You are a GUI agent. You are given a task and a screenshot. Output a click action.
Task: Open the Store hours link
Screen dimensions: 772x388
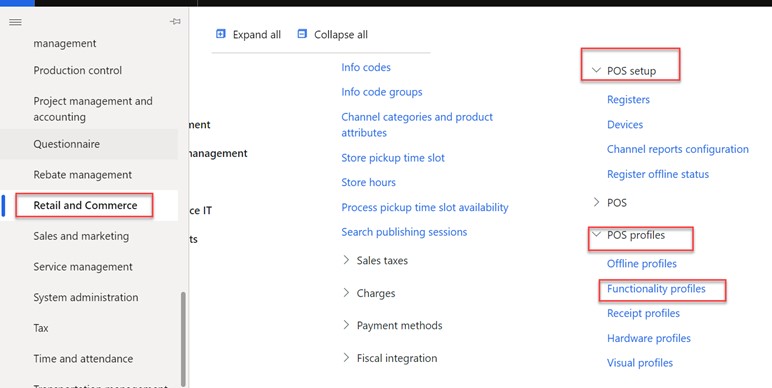[x=368, y=182]
